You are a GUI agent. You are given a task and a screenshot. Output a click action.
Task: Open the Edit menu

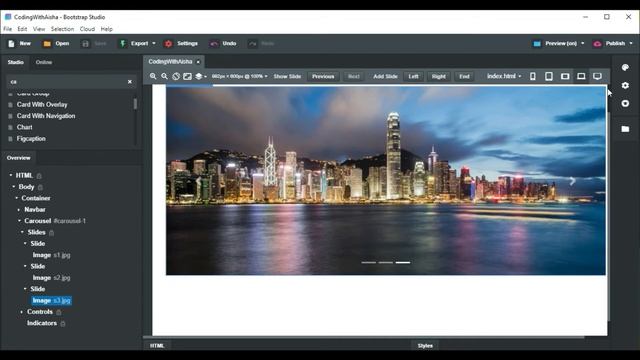coord(22,29)
